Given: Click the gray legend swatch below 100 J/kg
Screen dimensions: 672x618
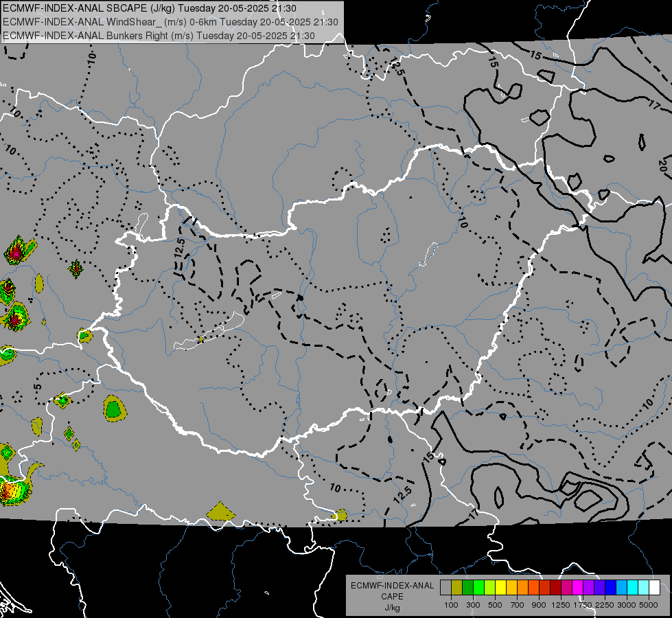Looking at the screenshot, I should coord(445,587).
